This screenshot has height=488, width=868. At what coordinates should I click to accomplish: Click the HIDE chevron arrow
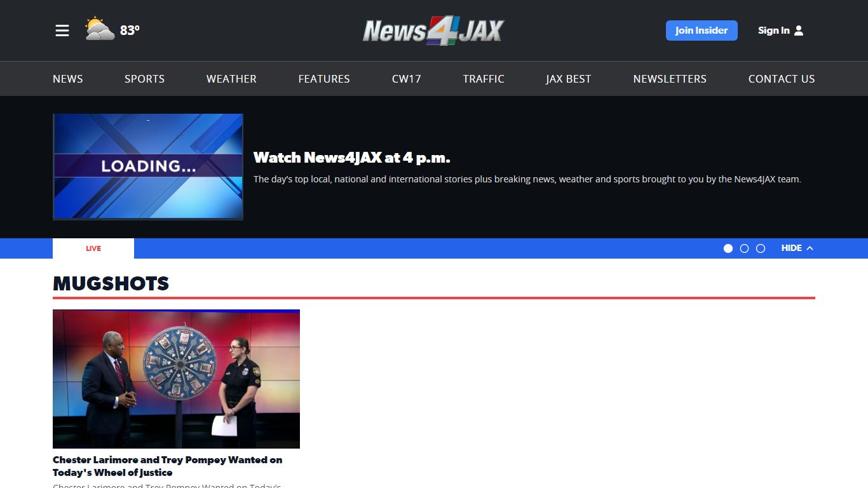pyautogui.click(x=810, y=248)
